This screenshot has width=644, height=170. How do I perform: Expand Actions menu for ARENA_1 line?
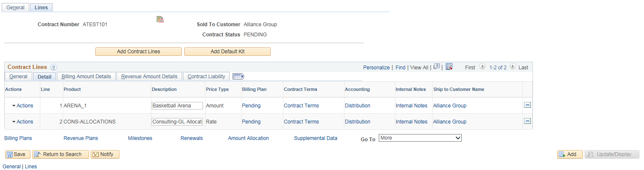coord(22,106)
